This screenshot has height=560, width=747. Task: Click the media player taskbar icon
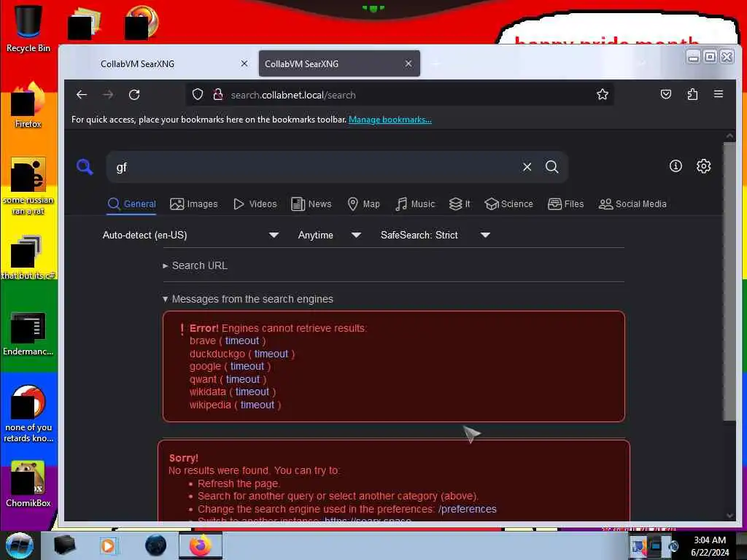(x=108, y=545)
